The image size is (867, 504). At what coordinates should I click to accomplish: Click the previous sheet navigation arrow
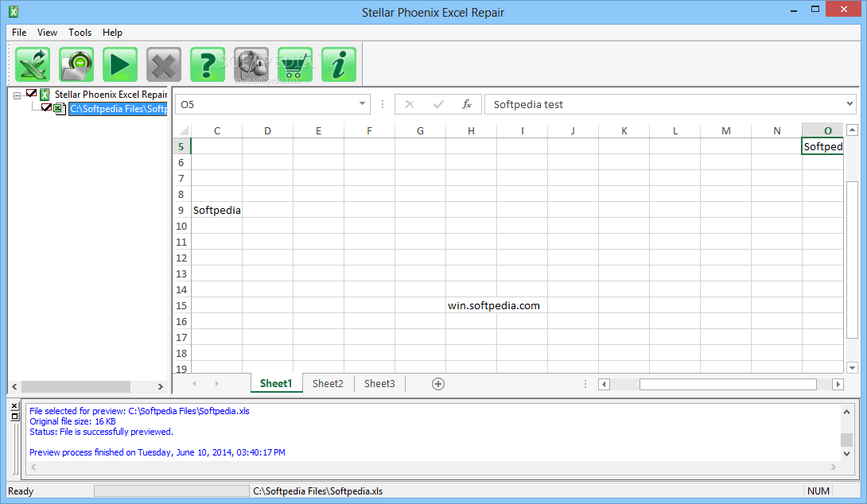(194, 383)
